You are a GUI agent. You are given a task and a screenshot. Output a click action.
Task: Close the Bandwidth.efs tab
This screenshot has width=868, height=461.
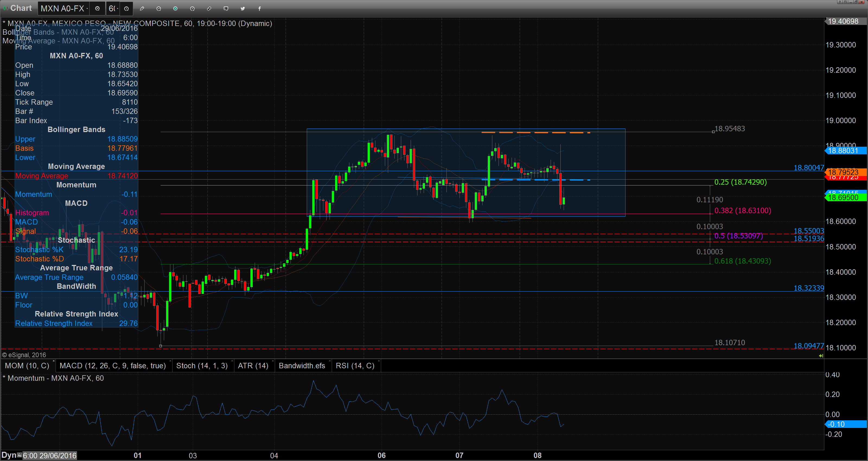330,361
